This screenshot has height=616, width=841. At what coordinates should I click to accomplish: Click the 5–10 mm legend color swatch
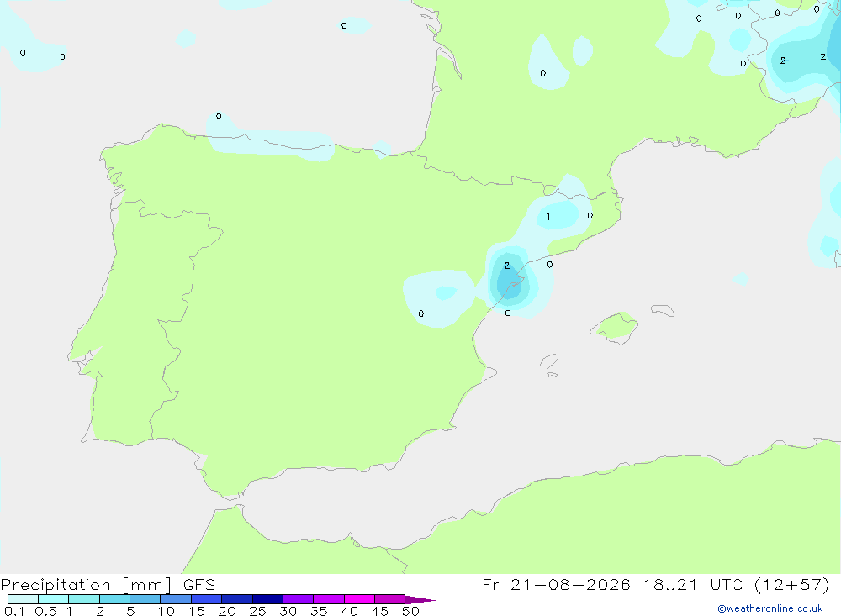pos(145,599)
